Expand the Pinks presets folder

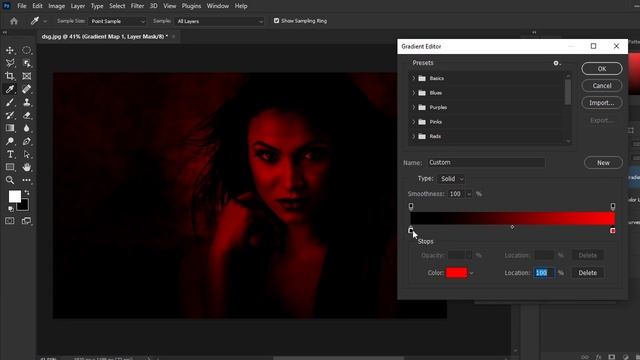coord(413,122)
